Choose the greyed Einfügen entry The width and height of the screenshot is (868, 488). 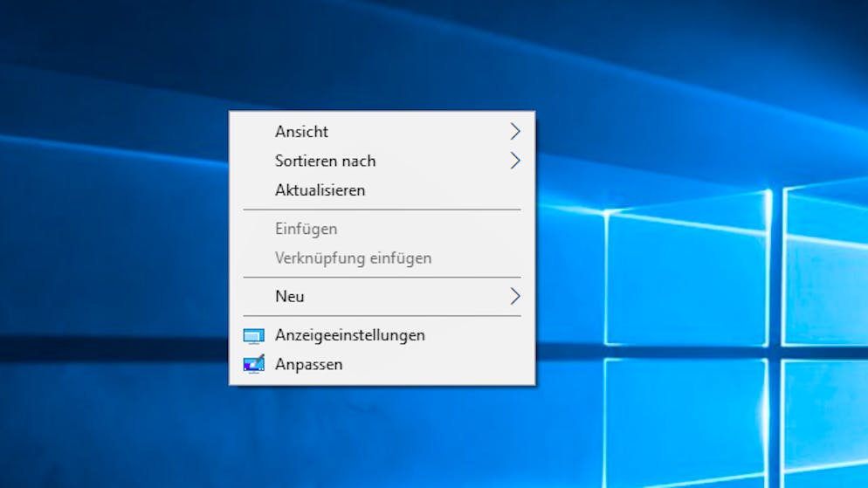[382, 229]
